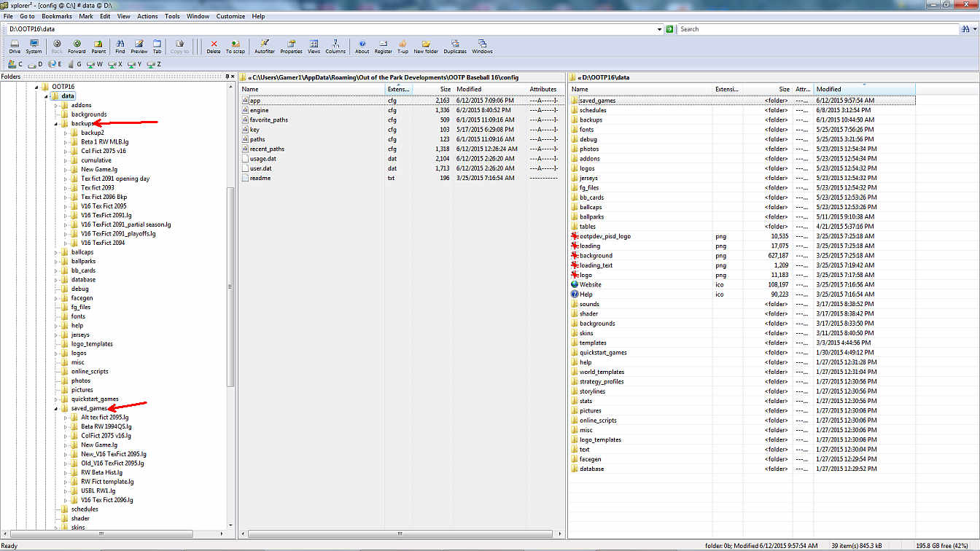Open Properties from the toolbar
Viewport: 980px width, 551px height.
coord(291,46)
